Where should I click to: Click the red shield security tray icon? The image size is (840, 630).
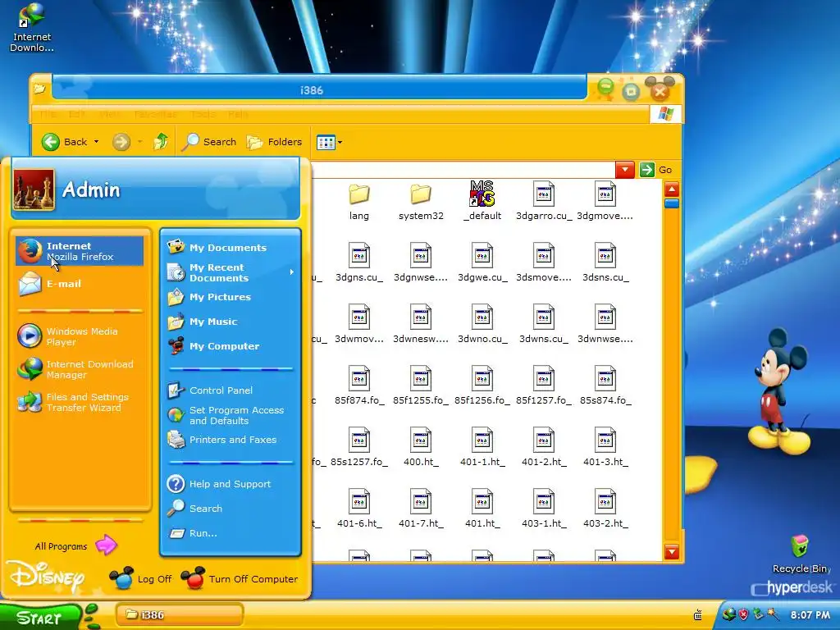point(743,614)
